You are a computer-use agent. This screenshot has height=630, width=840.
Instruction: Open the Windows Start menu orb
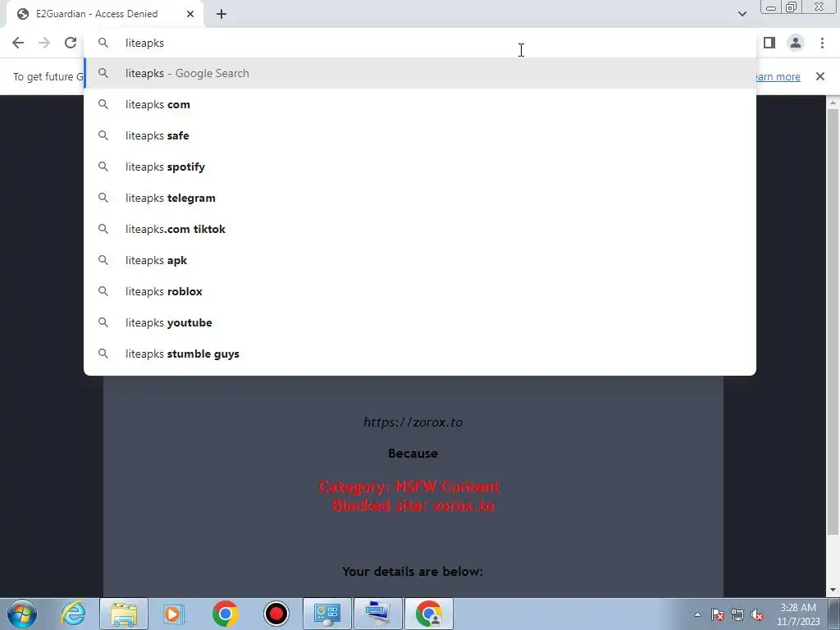tap(22, 614)
